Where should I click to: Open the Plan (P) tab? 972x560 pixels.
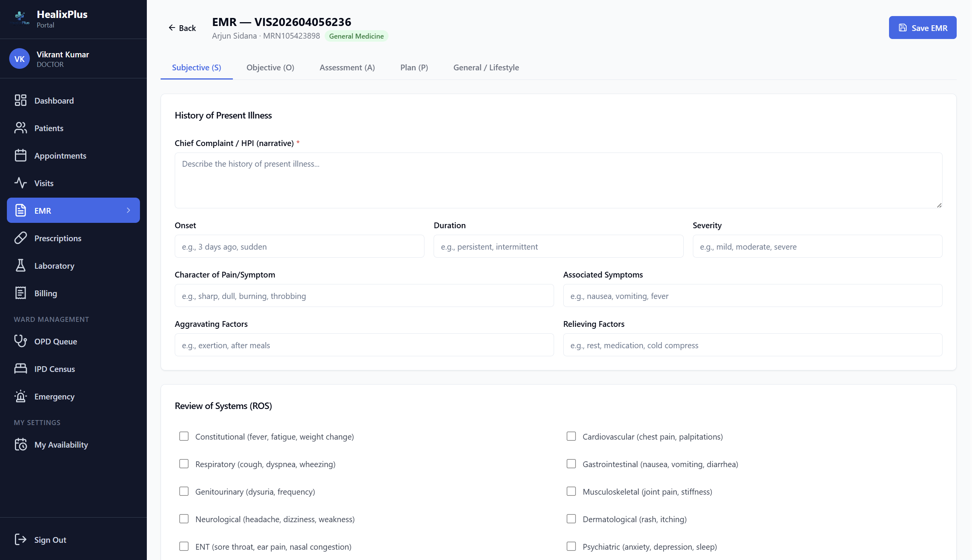coord(414,67)
